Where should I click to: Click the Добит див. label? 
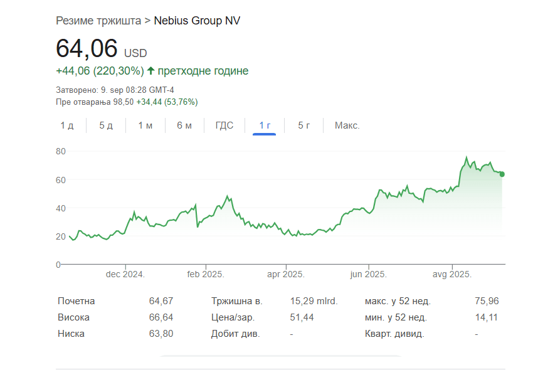point(235,334)
